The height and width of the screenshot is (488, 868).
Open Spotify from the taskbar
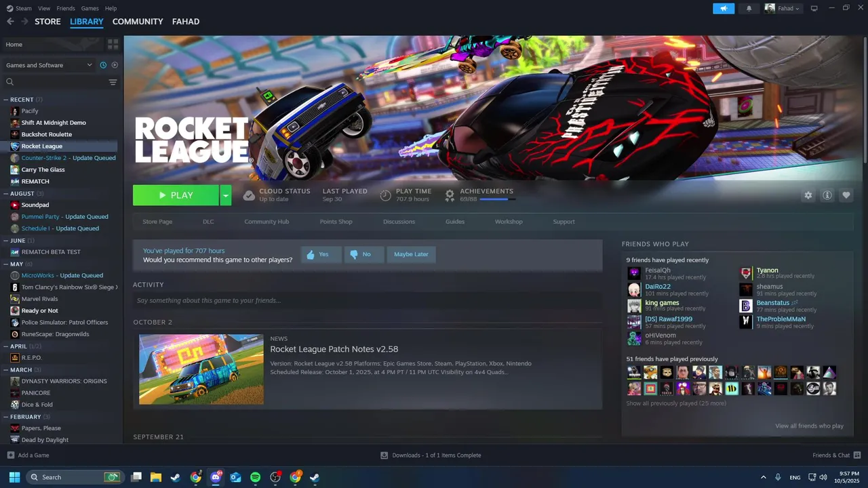coord(255,477)
